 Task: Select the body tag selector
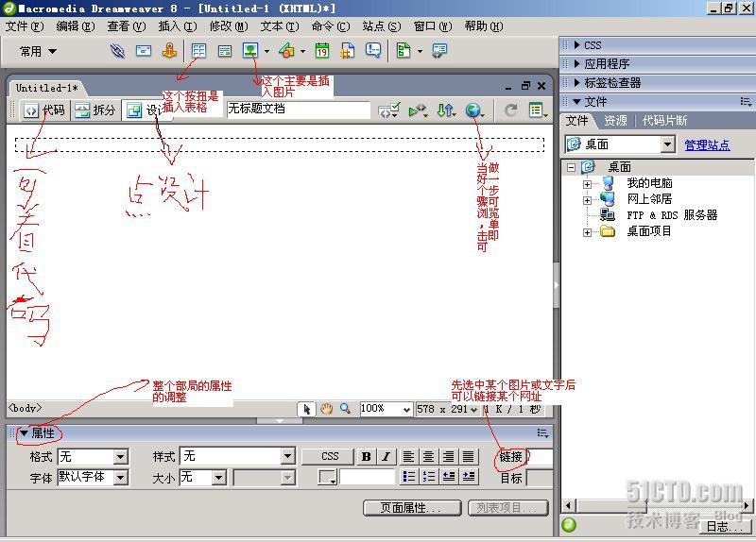tap(26, 408)
